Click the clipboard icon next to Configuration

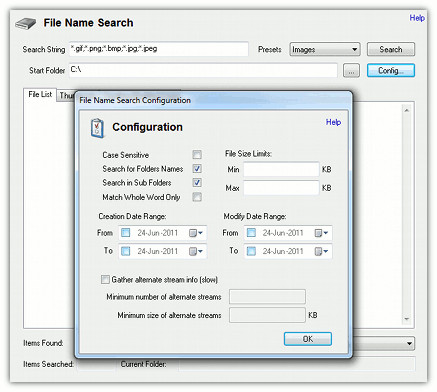97,128
